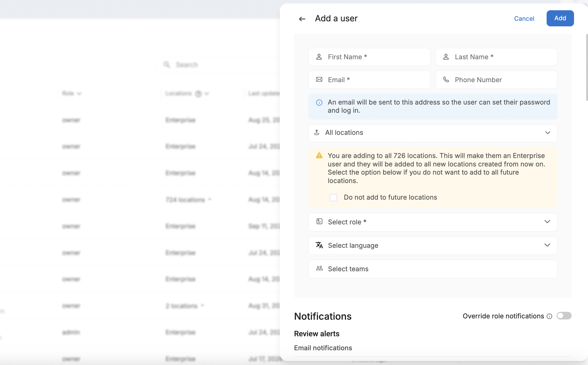Click the phone icon in Phone Number field
The image size is (588, 365).
pyautogui.click(x=446, y=80)
